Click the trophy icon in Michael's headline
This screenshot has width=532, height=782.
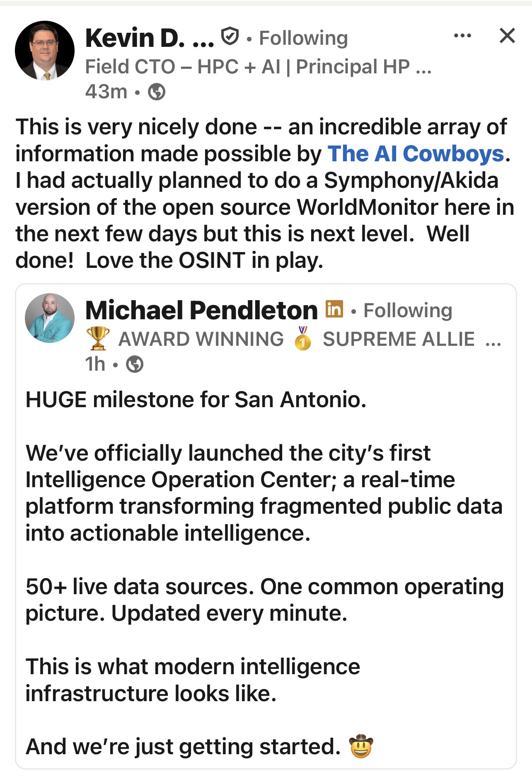coord(98,338)
